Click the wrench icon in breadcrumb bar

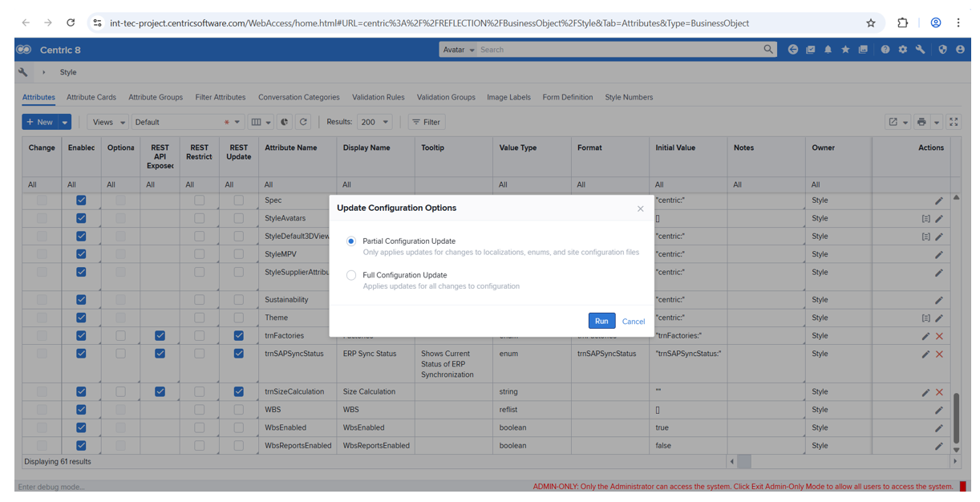23,72
